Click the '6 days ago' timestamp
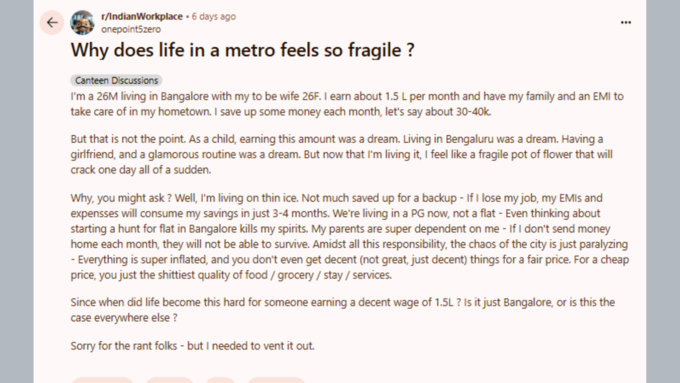 coord(214,16)
